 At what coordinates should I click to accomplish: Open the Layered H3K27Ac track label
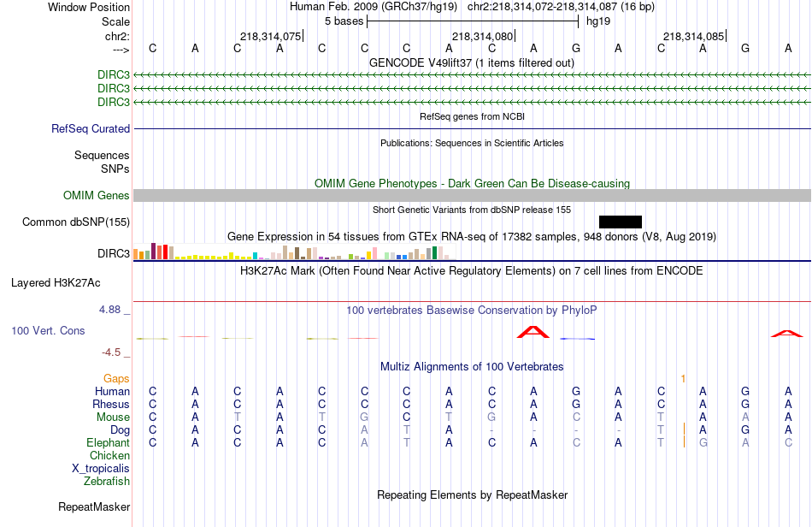[x=56, y=282]
